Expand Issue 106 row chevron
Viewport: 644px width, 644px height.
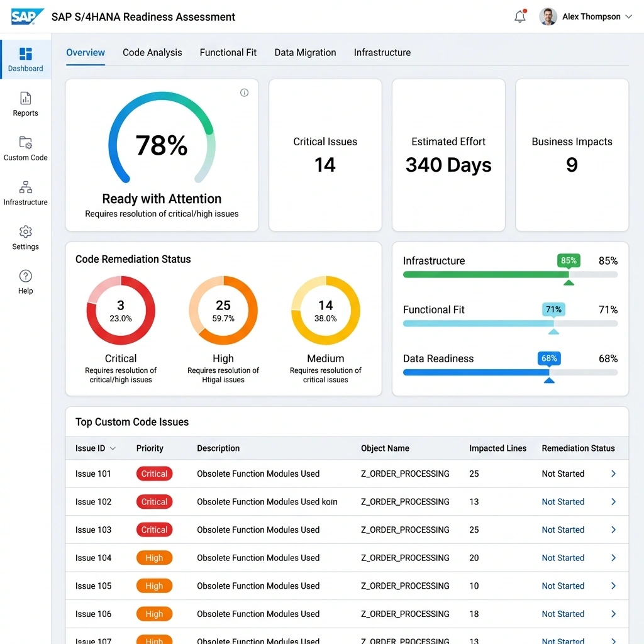(613, 614)
